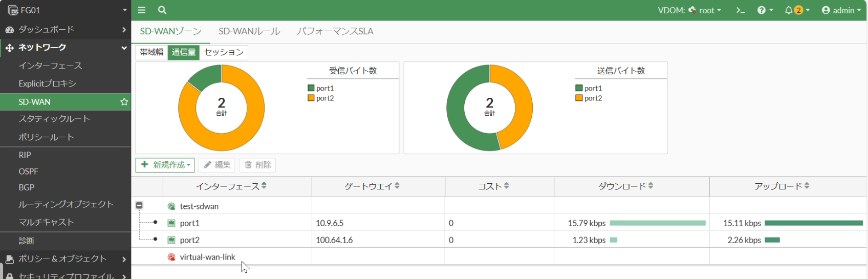Image resolution: width=868 pixels, height=279 pixels.
Task: Select the 通信量 chart view
Action: [184, 52]
